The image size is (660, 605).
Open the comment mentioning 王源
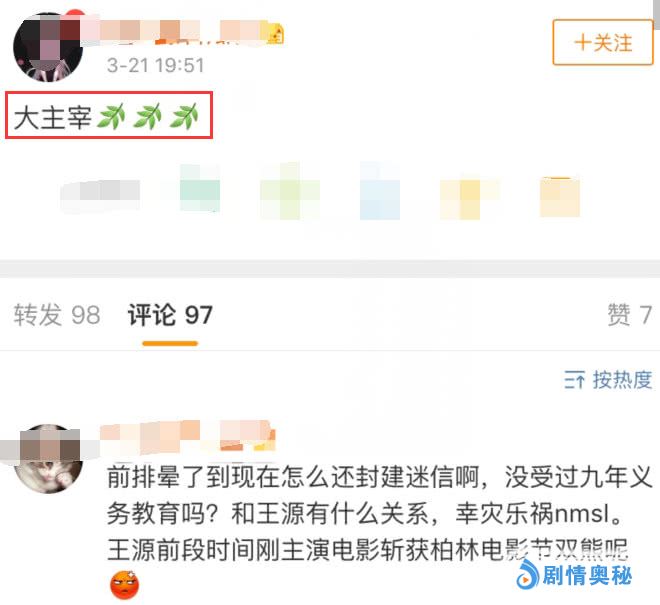(x=379, y=513)
